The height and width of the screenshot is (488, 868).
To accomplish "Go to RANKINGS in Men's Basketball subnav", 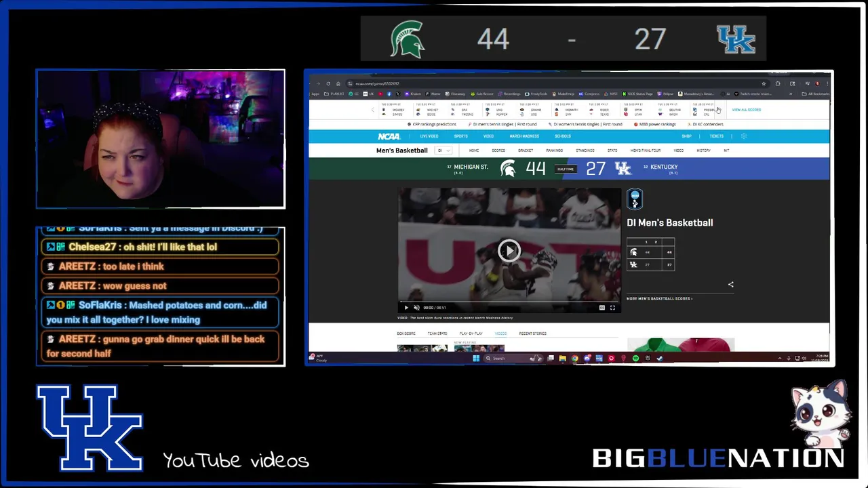I will (x=555, y=150).
